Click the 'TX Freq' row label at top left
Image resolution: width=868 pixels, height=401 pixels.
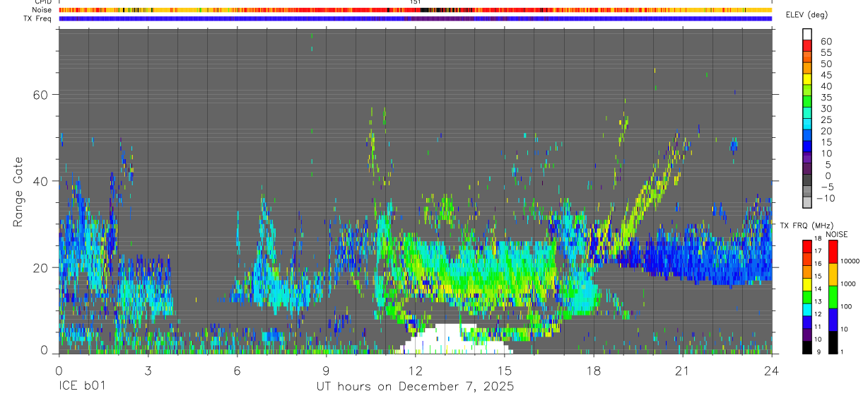(x=39, y=18)
